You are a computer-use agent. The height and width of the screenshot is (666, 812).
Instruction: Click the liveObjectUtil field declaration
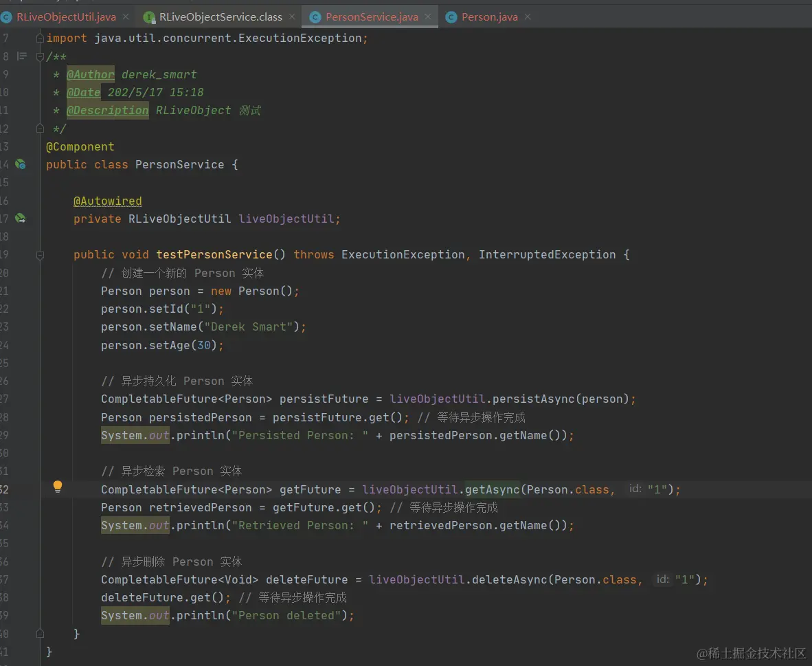(x=286, y=219)
